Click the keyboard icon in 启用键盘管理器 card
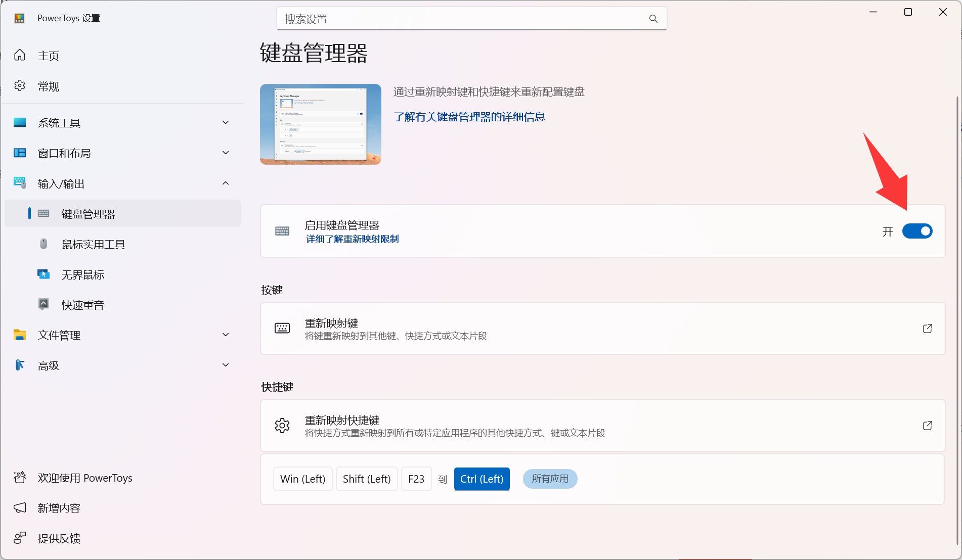This screenshot has height=560, width=962. click(x=282, y=231)
